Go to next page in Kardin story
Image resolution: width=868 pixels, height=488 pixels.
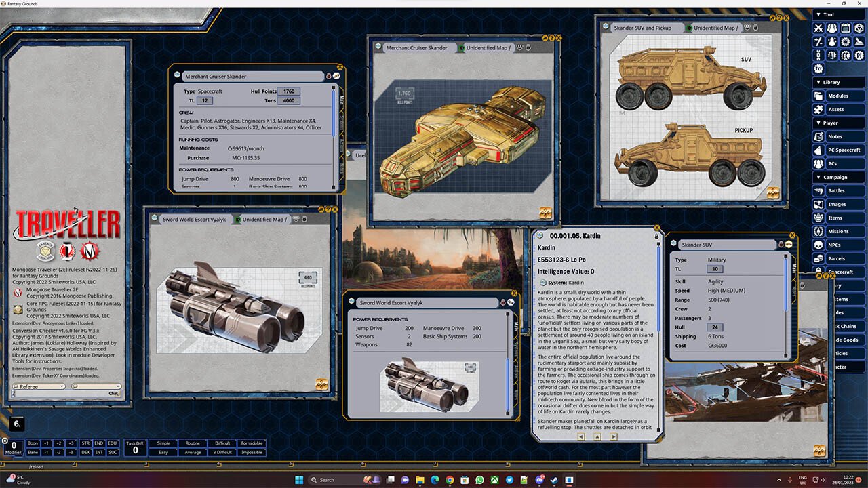614,437
